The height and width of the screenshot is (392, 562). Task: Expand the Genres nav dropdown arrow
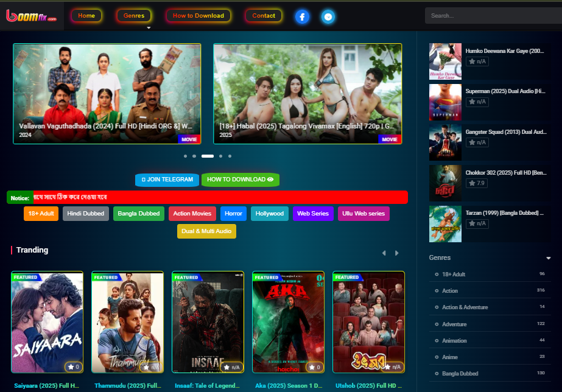149,27
